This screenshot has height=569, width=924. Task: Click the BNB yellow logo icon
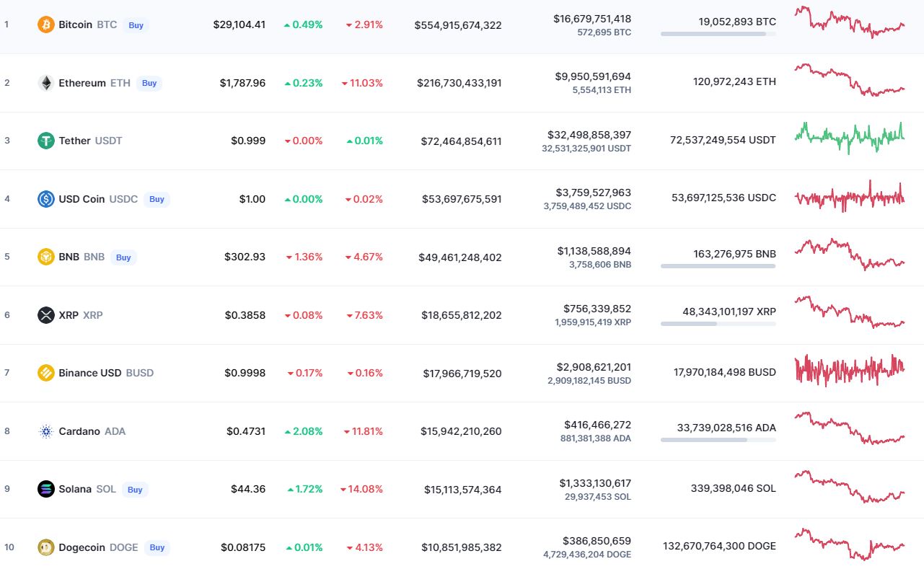click(46, 257)
